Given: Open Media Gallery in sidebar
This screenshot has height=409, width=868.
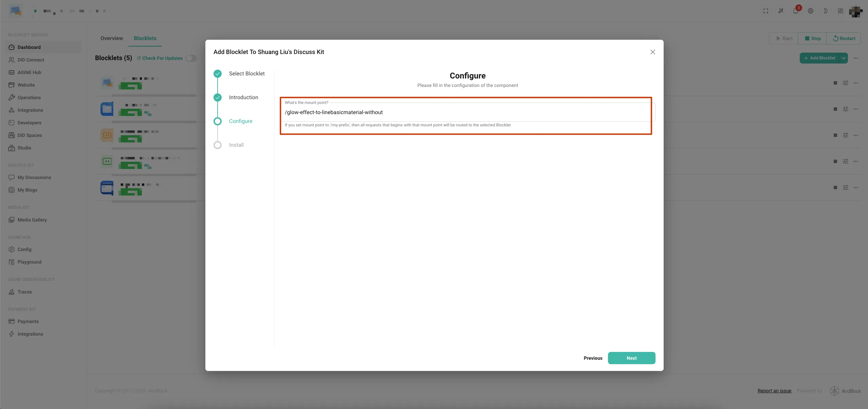Looking at the screenshot, I should click(x=32, y=220).
